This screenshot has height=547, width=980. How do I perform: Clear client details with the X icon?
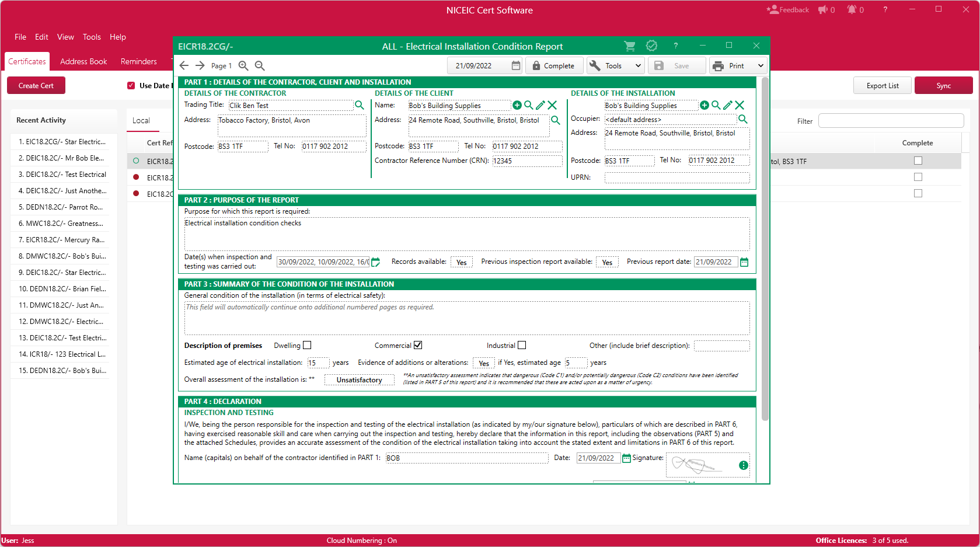tap(552, 105)
